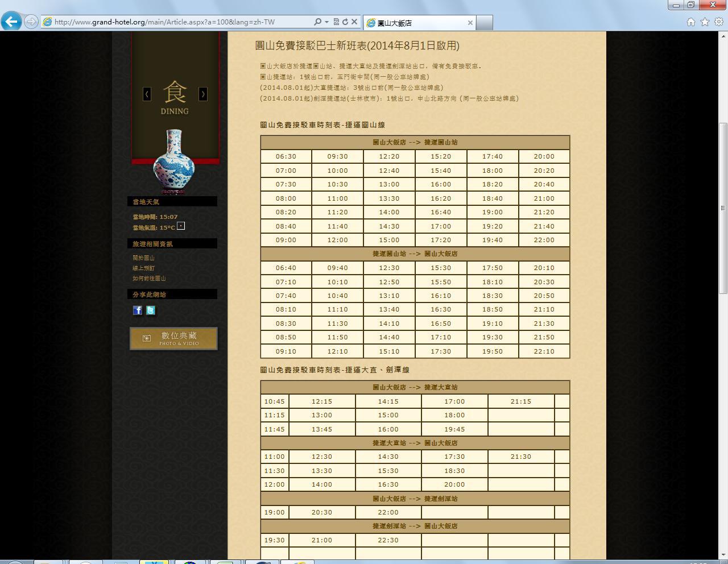Click the scrollbar down arrow

723,555
